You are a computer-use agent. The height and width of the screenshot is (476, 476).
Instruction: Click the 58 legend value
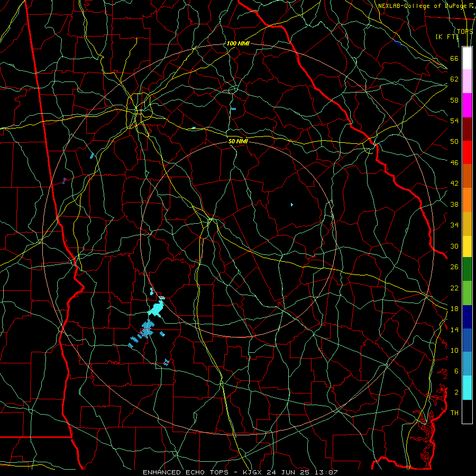tap(454, 100)
